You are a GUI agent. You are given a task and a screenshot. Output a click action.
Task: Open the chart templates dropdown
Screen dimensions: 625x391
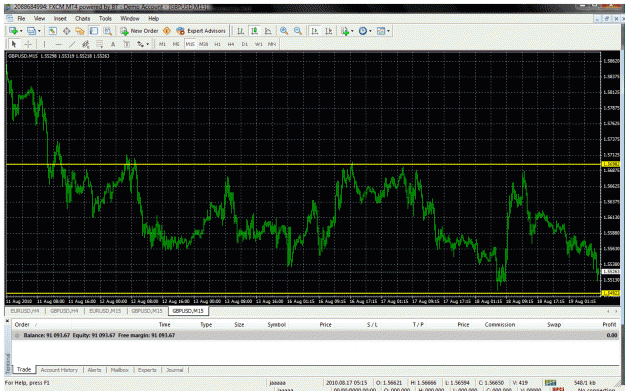click(x=383, y=31)
